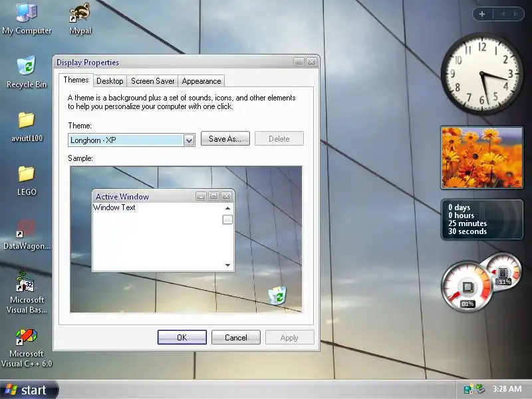Viewport: 532px width, 399px height.
Task: Select Microsoft Visual Basic shortcut
Action: 27,292
